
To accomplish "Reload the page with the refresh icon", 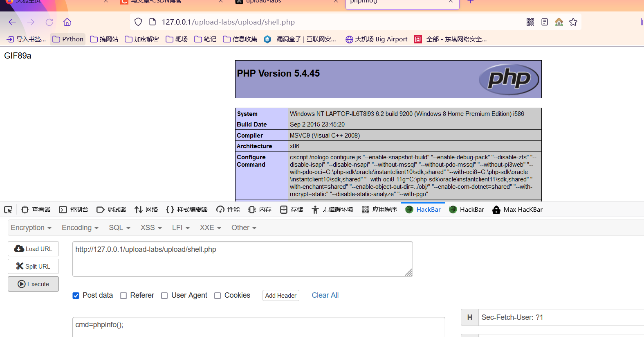I will click(x=49, y=22).
